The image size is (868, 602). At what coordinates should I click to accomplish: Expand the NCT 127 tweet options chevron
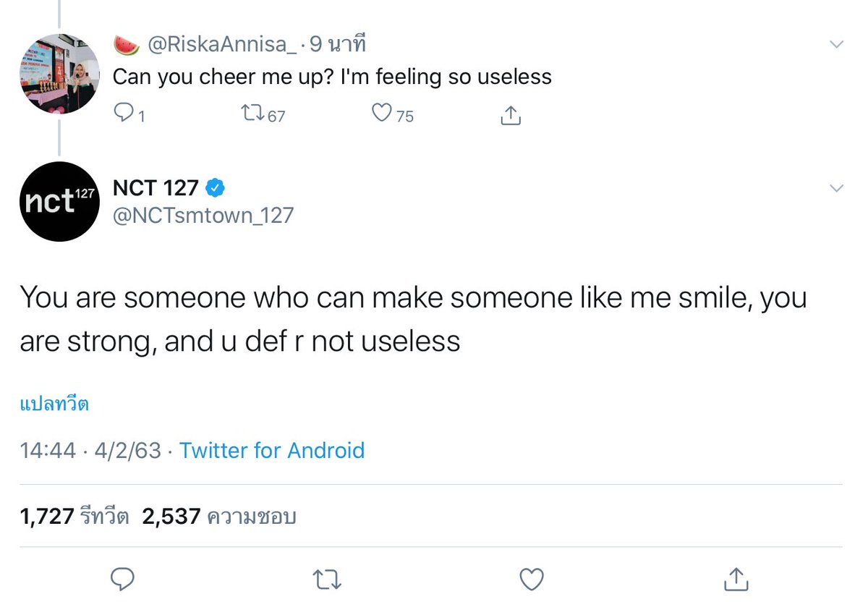pyautogui.click(x=836, y=189)
